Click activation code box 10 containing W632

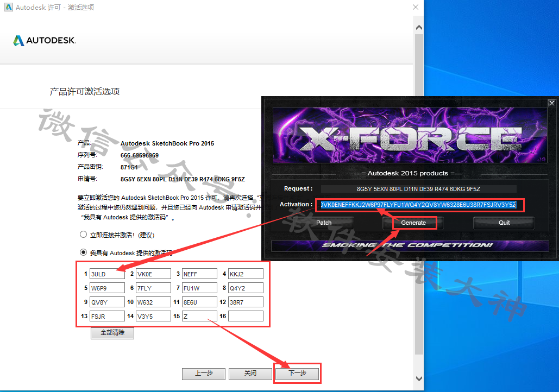153,302
